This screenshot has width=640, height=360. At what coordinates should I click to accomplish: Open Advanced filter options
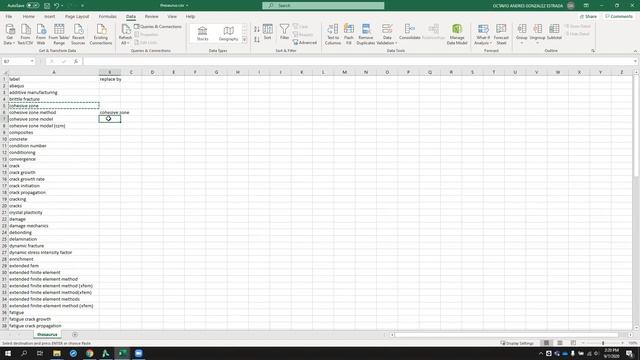pos(305,42)
